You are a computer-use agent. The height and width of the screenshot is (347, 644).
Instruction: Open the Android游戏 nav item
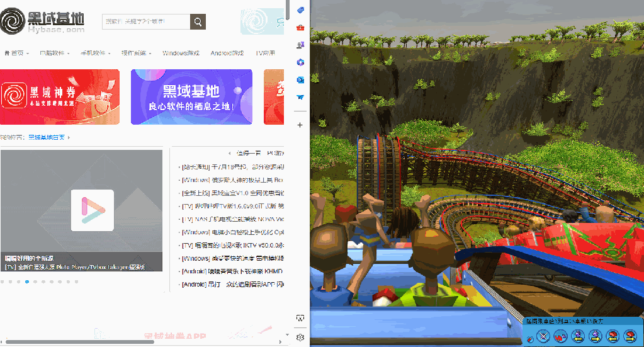[227, 53]
